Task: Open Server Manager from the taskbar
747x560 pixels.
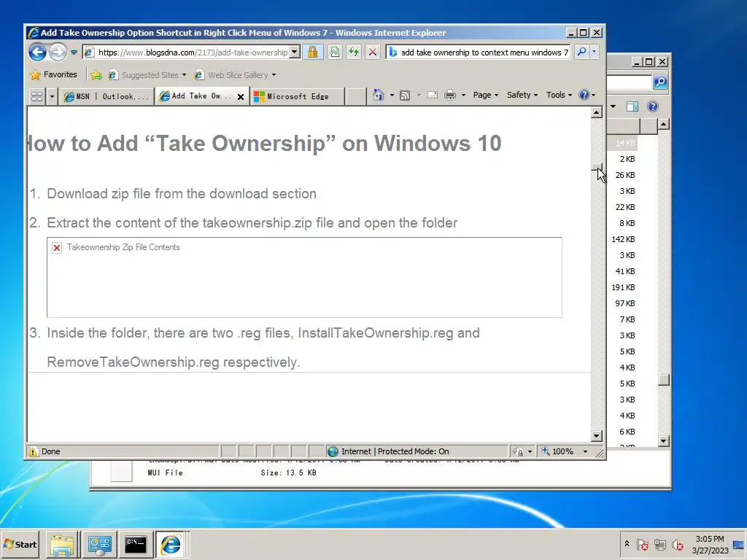Action: coord(99,544)
